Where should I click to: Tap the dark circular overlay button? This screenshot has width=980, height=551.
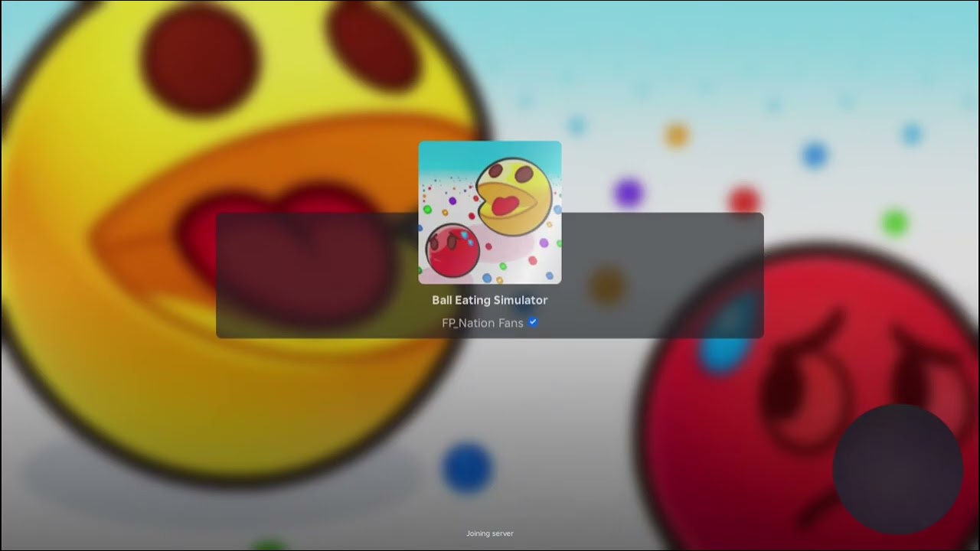897,469
